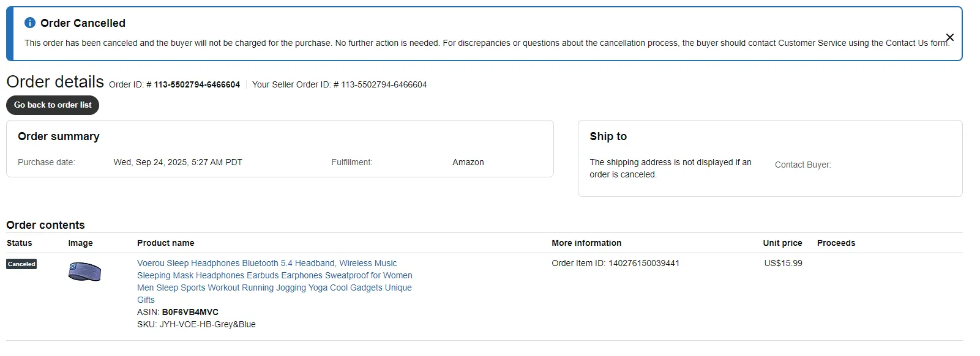This screenshot has height=356, width=980.
Task: Click the blue info icon in the banner
Action: click(30, 23)
